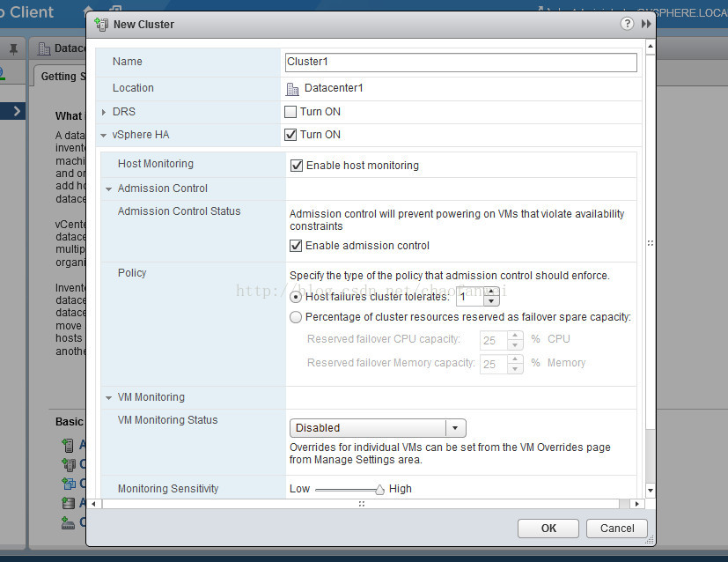The width and height of the screenshot is (728, 562).
Task: Click the Getting Started tab behind dialog
Action: [x=62, y=76]
